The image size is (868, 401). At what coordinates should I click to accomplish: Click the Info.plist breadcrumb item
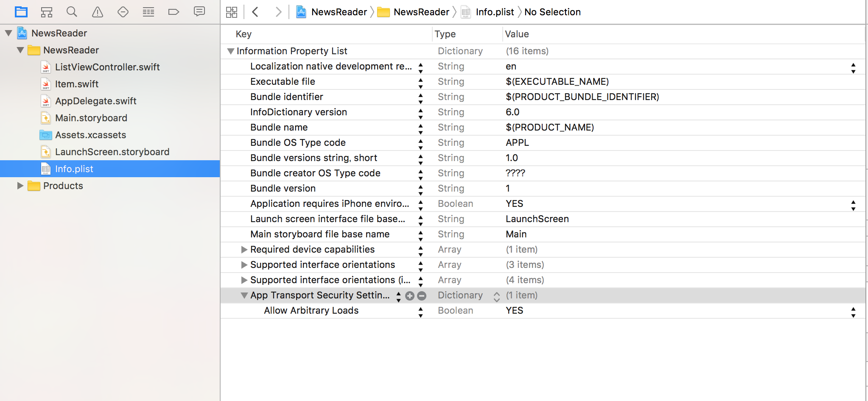pos(494,12)
